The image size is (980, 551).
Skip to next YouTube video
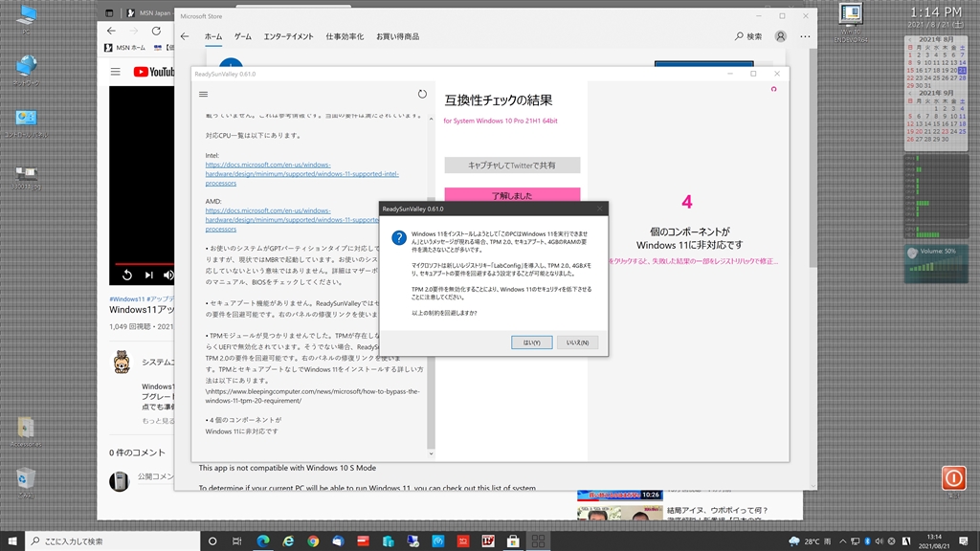click(148, 275)
